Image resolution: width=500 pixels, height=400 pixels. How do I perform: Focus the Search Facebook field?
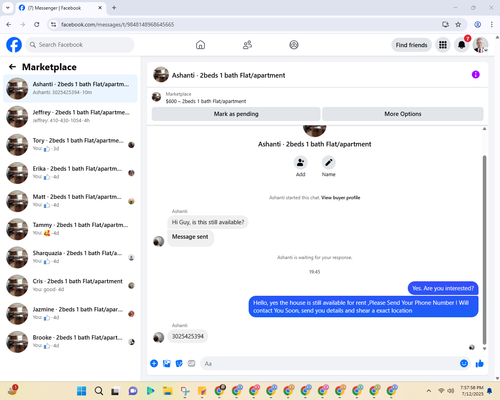(x=80, y=45)
